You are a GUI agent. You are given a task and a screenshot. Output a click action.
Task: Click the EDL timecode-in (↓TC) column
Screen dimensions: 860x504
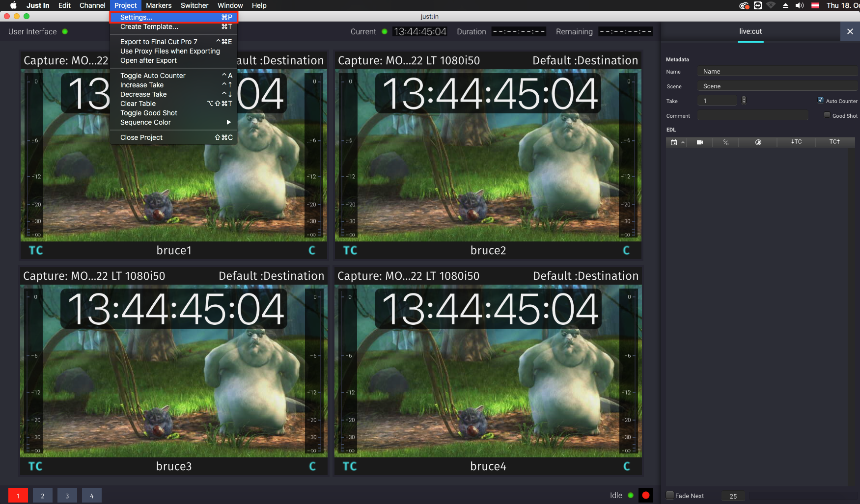pyautogui.click(x=796, y=142)
